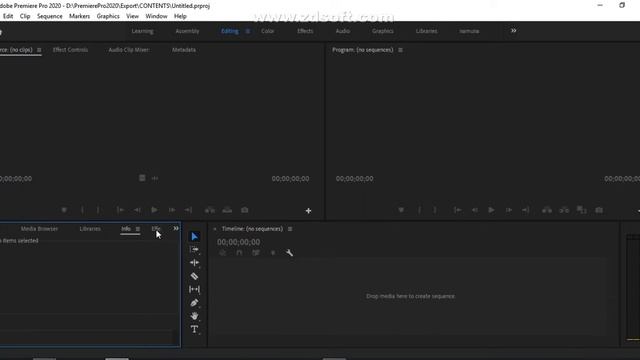Open Timeline panel menu
The width and height of the screenshot is (640, 360).
click(290, 229)
